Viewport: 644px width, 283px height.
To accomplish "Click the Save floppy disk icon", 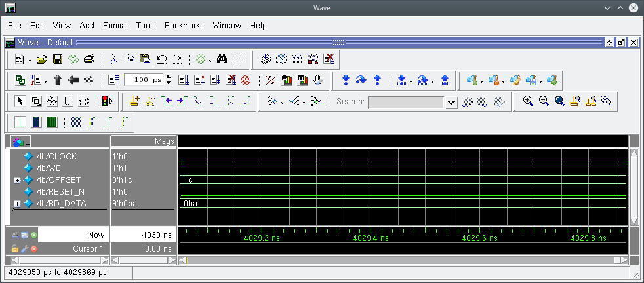I will tap(58, 59).
